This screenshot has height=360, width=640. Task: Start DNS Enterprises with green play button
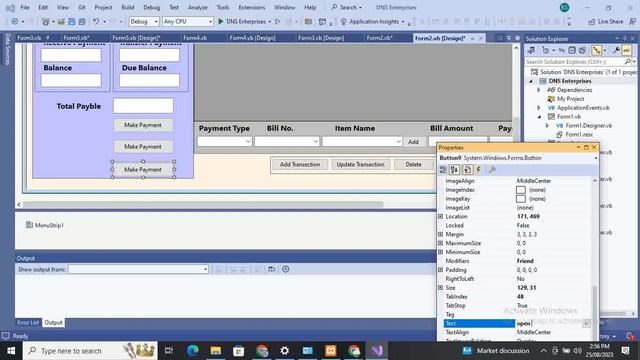pyautogui.click(x=220, y=21)
